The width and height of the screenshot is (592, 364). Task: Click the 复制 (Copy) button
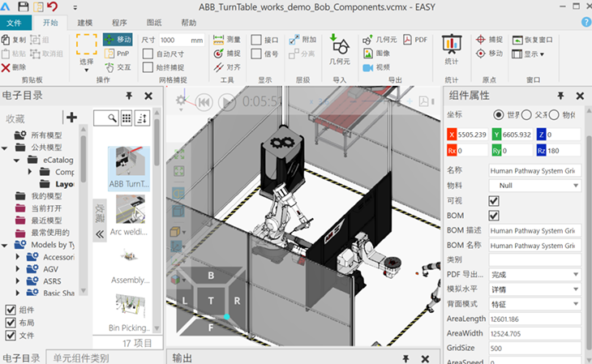(x=15, y=40)
